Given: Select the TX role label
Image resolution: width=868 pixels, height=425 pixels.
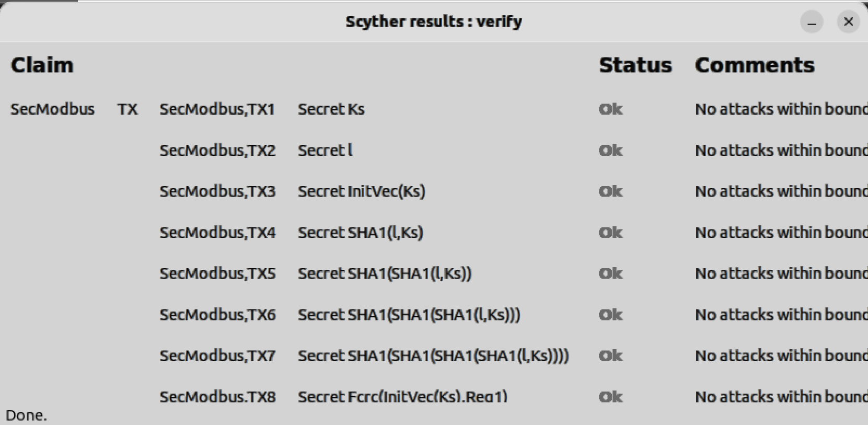Looking at the screenshot, I should pyautogui.click(x=128, y=109).
